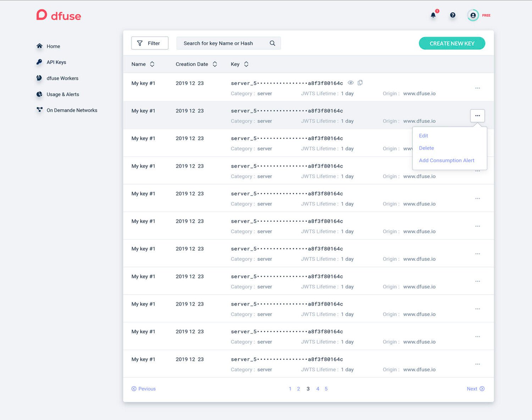This screenshot has height=420, width=532.
Task: Open the first row's three-dot menu
Action: pyautogui.click(x=477, y=88)
